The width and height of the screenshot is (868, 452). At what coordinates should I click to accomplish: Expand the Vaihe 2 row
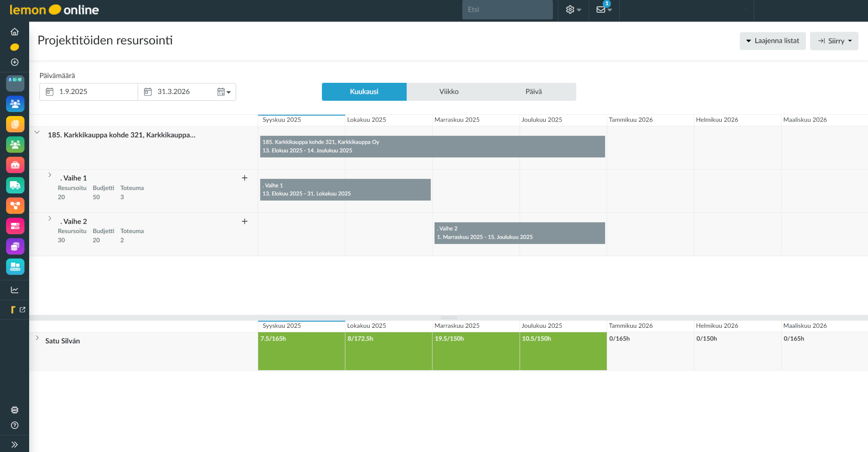[x=50, y=218]
